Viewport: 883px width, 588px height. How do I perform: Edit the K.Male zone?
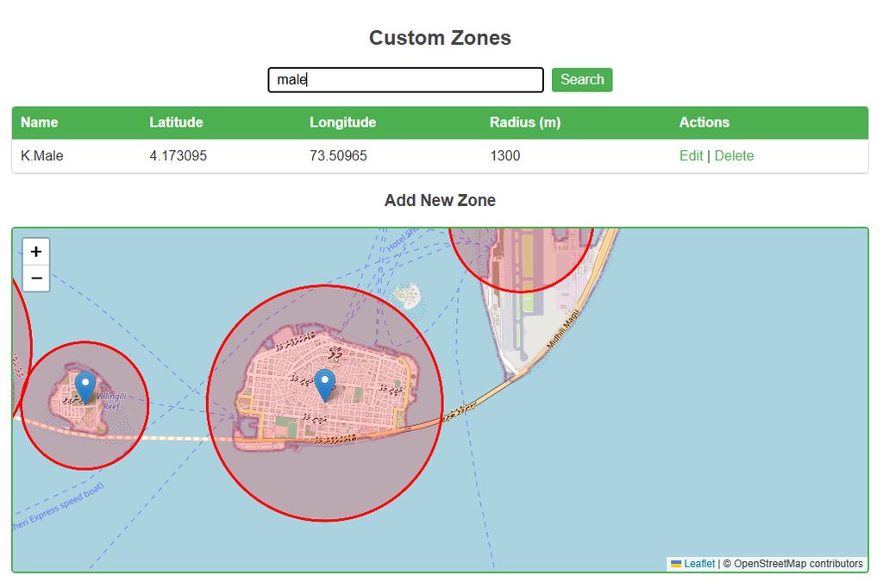(691, 156)
